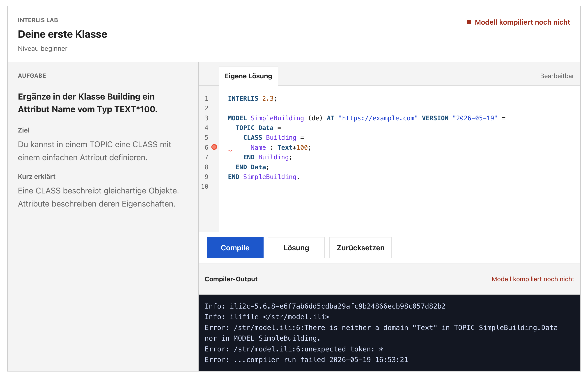Select the Eigene Lösung tab
The image size is (588, 381).
pos(248,76)
